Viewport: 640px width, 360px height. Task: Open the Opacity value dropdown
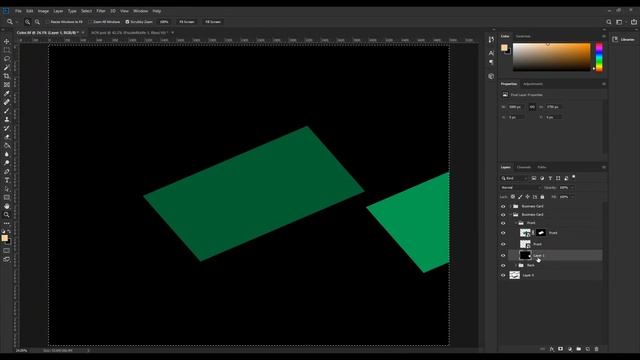(571, 188)
